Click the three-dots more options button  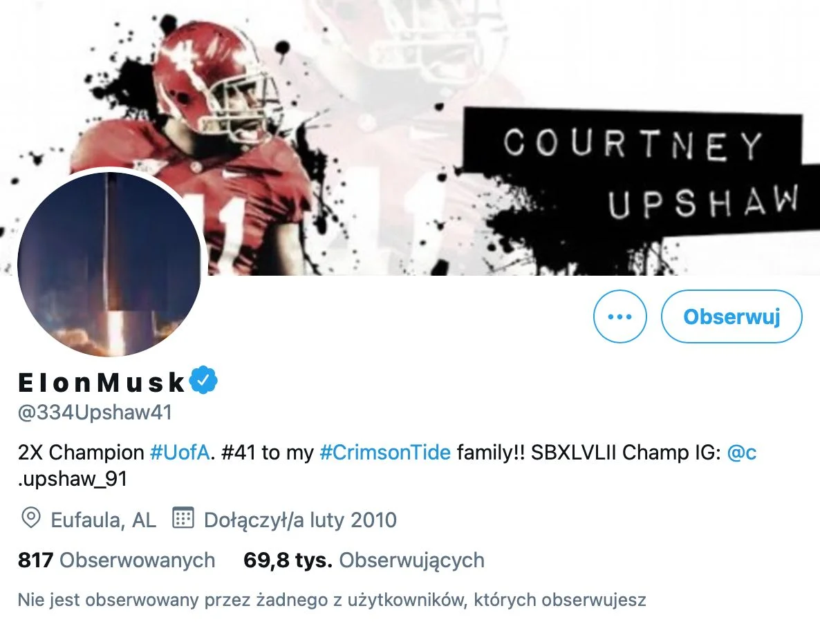pos(619,316)
